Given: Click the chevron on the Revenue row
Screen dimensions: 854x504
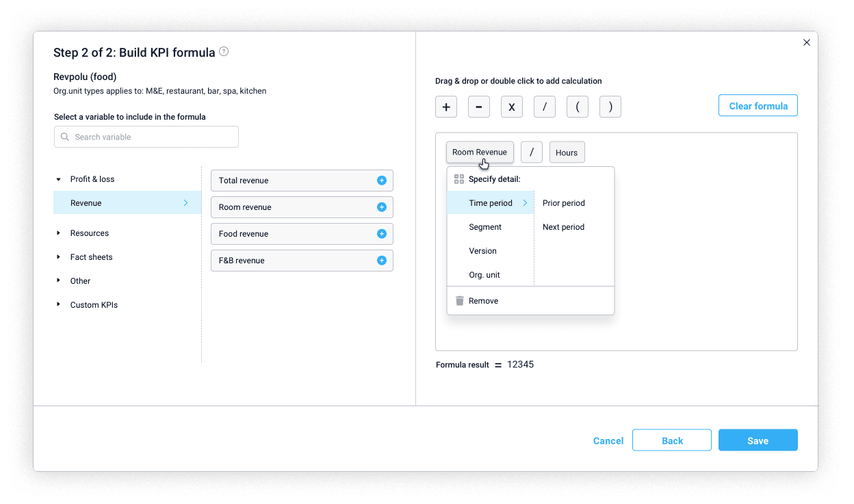Looking at the screenshot, I should click(185, 203).
